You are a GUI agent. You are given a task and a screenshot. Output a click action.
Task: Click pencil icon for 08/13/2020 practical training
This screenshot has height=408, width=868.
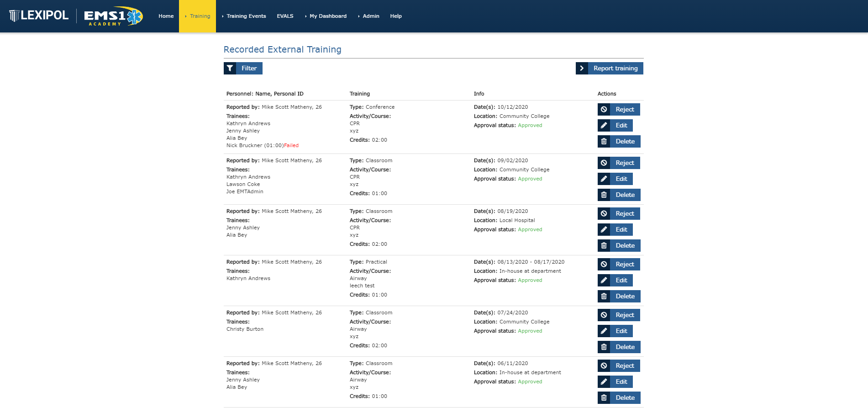[x=604, y=280]
